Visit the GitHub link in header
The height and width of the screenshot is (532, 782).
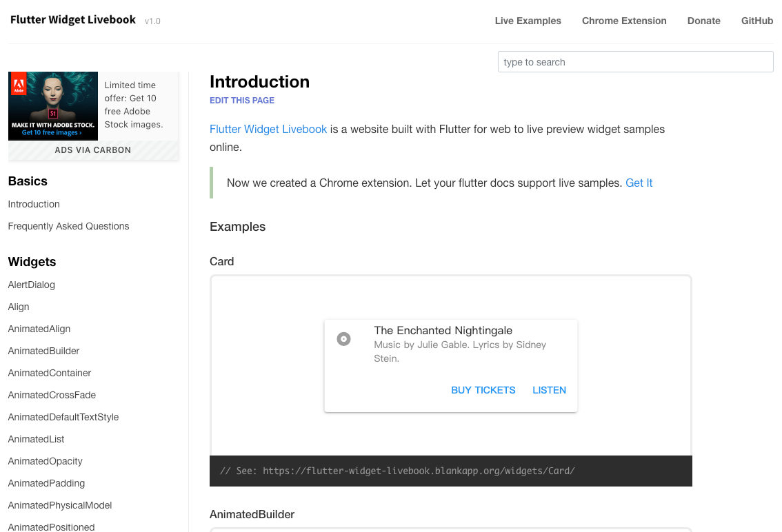click(756, 21)
